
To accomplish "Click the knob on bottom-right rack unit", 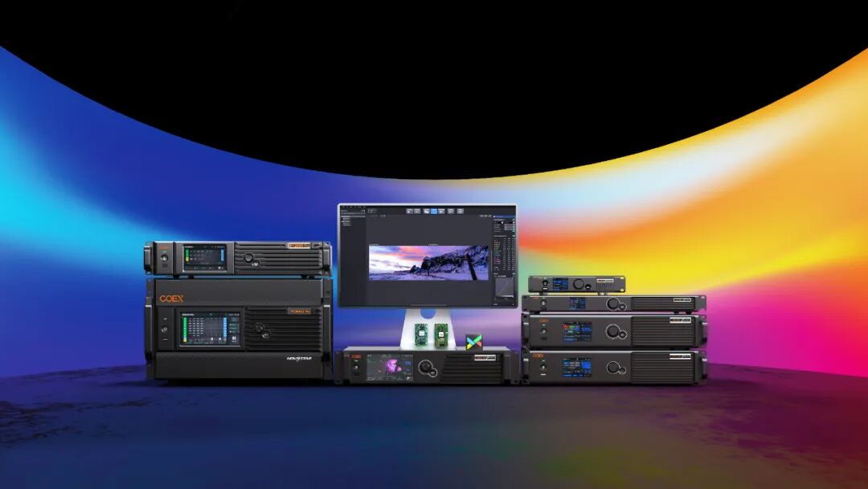I will (613, 368).
